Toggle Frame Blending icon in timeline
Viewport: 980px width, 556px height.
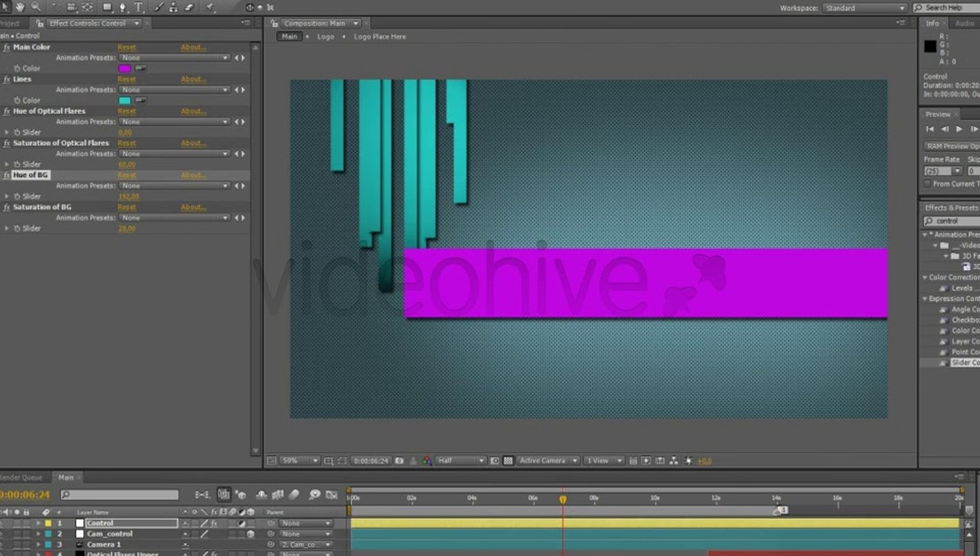tap(278, 494)
